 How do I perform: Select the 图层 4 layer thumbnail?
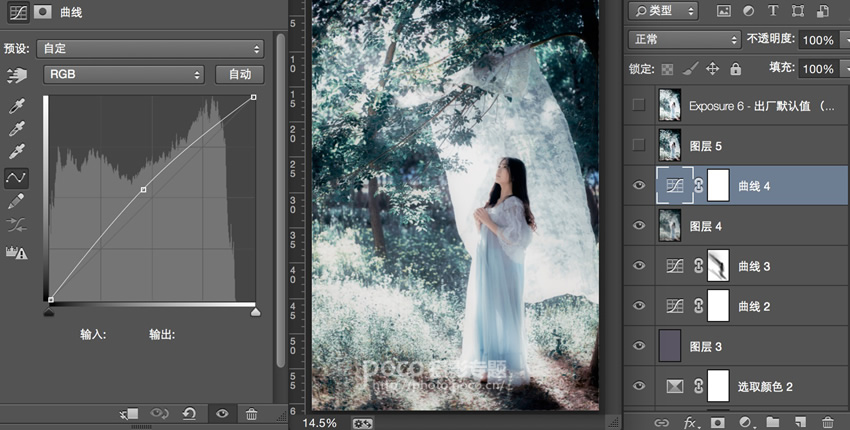668,225
